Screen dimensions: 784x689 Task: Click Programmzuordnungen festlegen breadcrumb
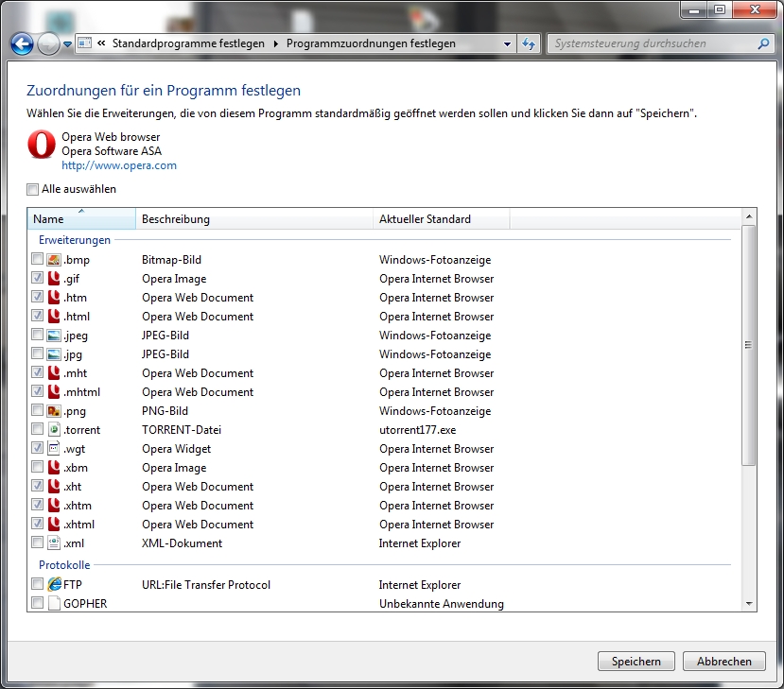click(371, 43)
